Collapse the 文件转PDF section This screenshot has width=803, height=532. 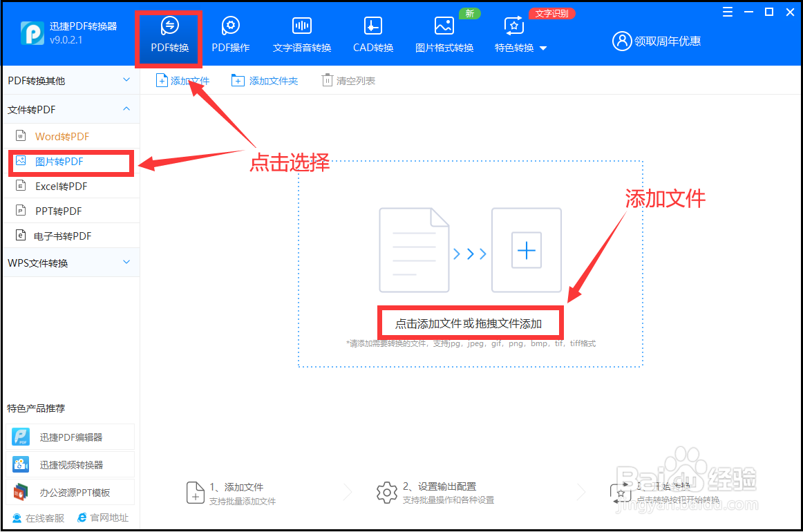pyautogui.click(x=126, y=108)
